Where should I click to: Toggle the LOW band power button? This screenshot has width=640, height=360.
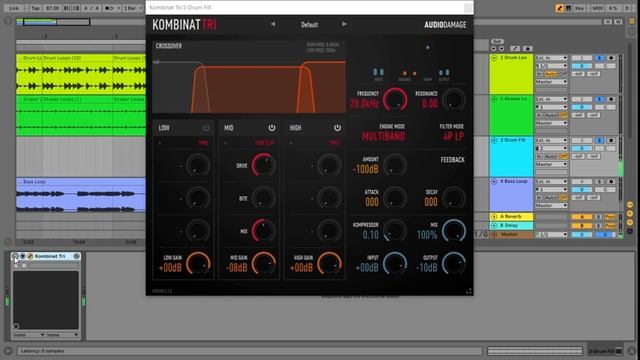tap(206, 128)
